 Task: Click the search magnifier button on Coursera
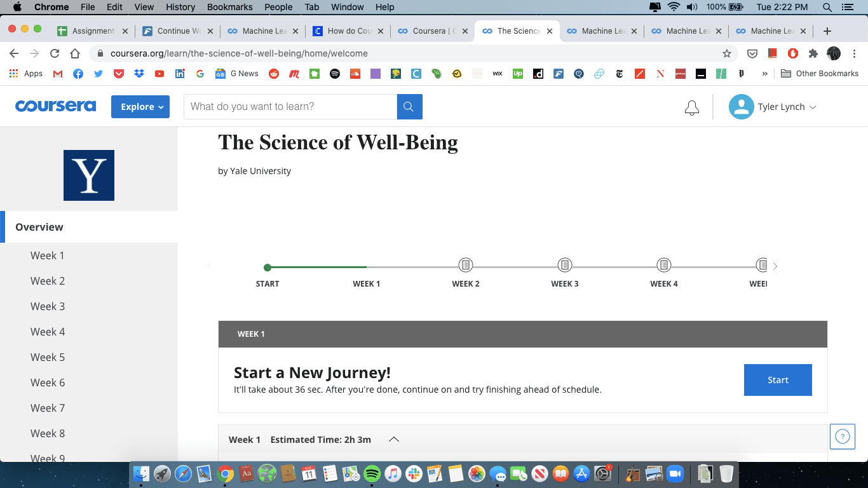[410, 107]
